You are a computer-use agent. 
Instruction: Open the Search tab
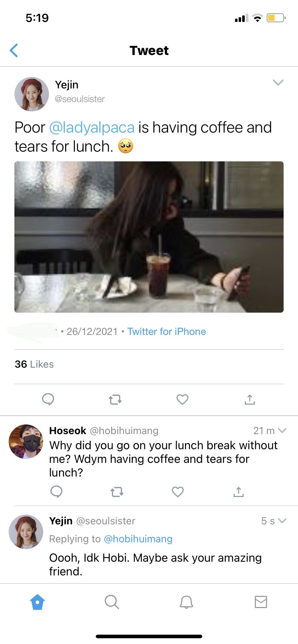pyautogui.click(x=112, y=602)
